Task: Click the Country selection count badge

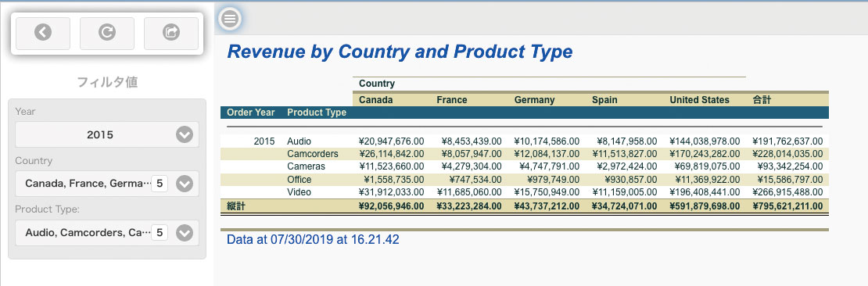Action: point(160,184)
